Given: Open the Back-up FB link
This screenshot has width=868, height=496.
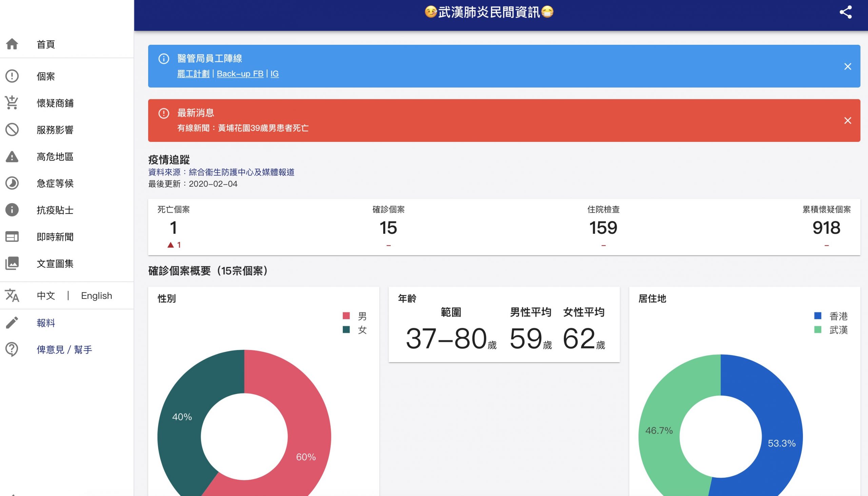Looking at the screenshot, I should click(240, 74).
